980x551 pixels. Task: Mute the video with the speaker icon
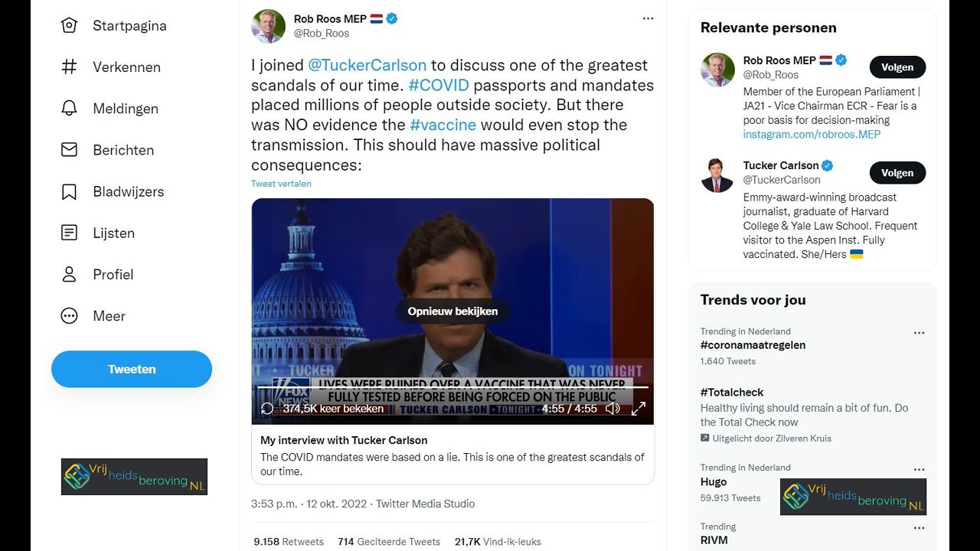coord(612,409)
